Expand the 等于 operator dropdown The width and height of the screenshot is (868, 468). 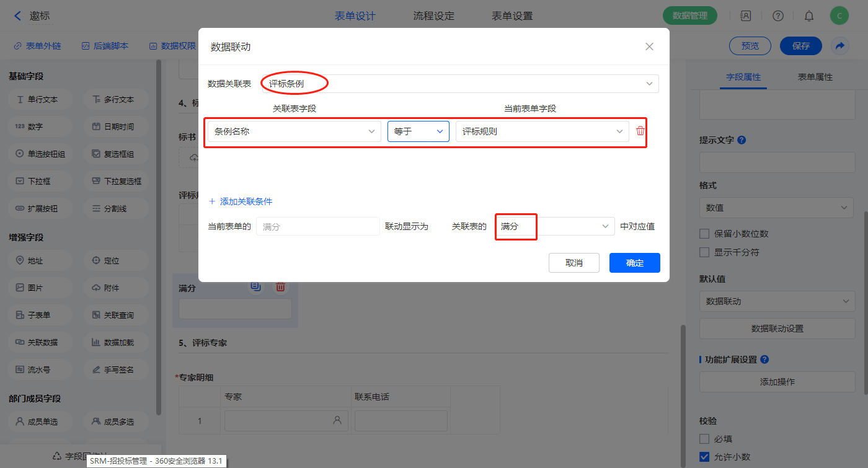point(418,131)
